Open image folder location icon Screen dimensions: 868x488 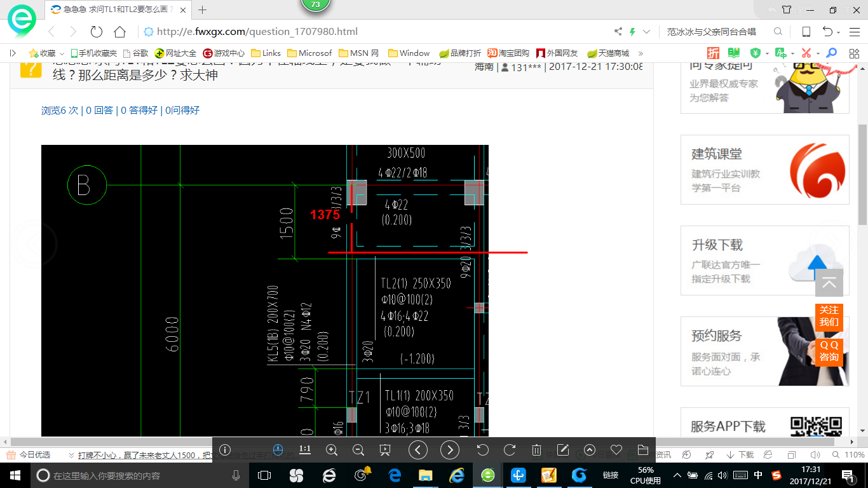pyautogui.click(x=642, y=450)
